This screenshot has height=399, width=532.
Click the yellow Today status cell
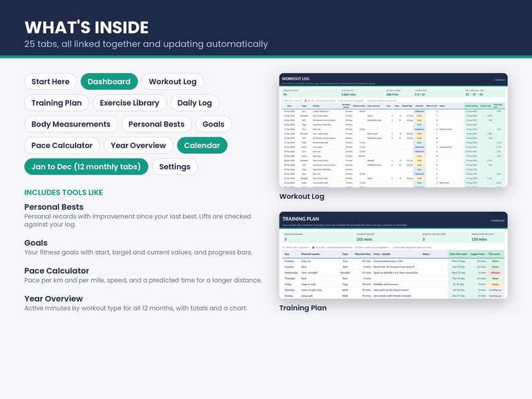[495, 285]
